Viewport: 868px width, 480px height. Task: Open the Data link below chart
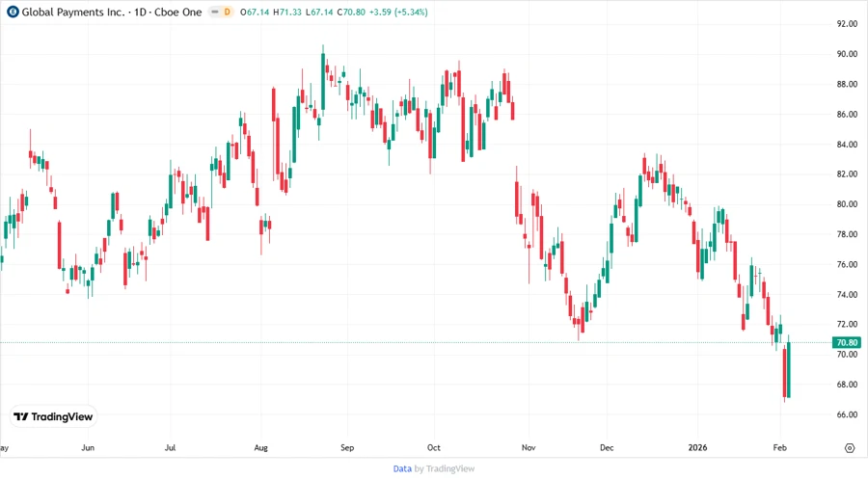[x=402, y=468]
